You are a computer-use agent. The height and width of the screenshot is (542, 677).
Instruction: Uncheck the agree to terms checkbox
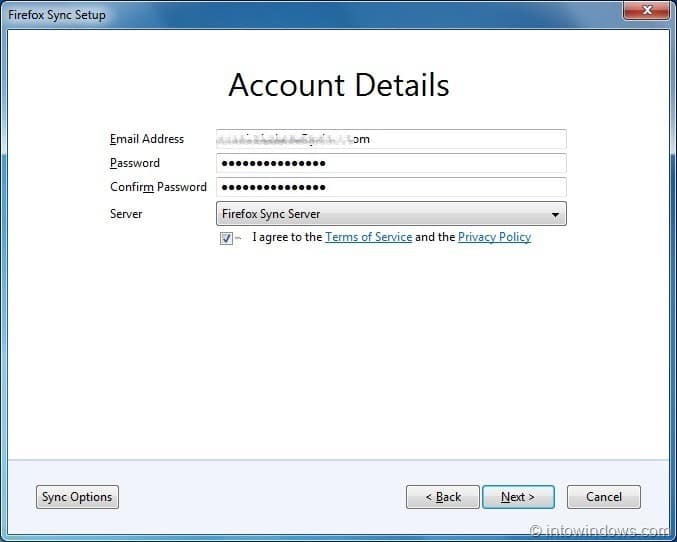[x=226, y=238]
